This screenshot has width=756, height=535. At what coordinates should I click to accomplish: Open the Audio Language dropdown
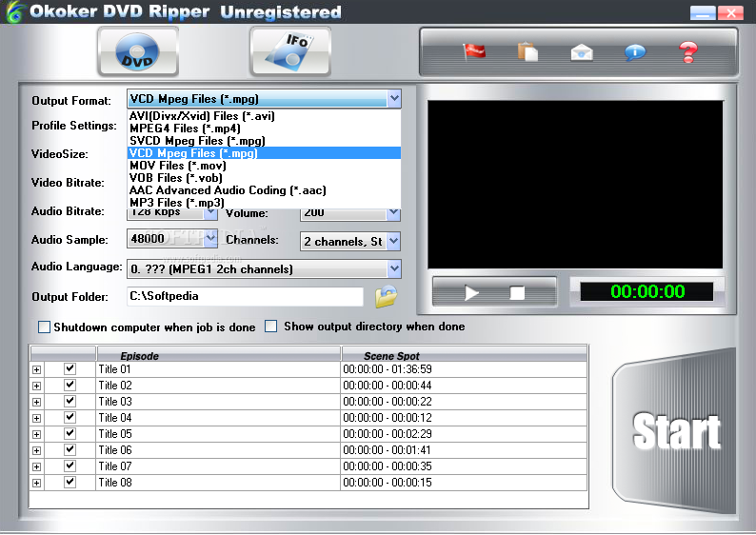point(394,269)
